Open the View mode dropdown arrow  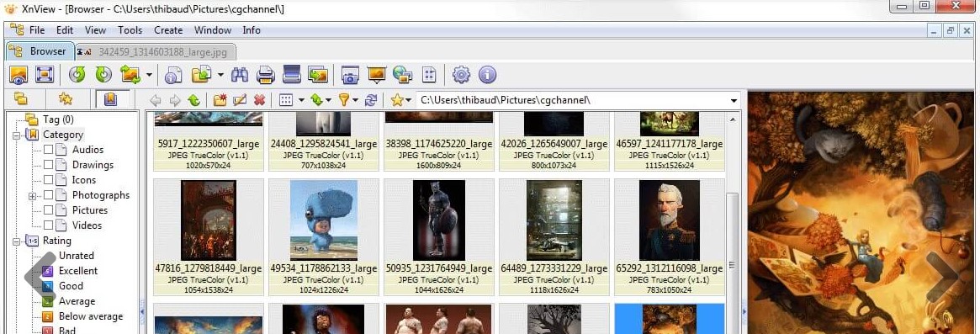coord(301,100)
